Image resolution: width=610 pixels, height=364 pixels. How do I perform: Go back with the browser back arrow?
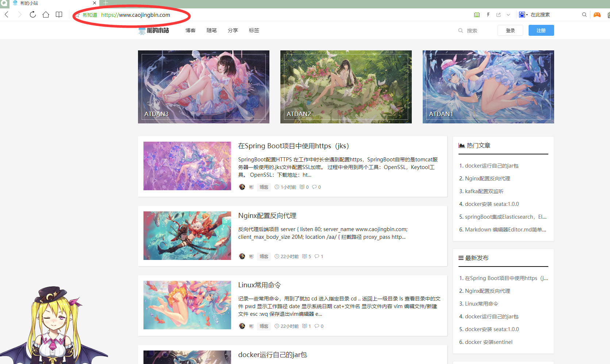coord(7,15)
